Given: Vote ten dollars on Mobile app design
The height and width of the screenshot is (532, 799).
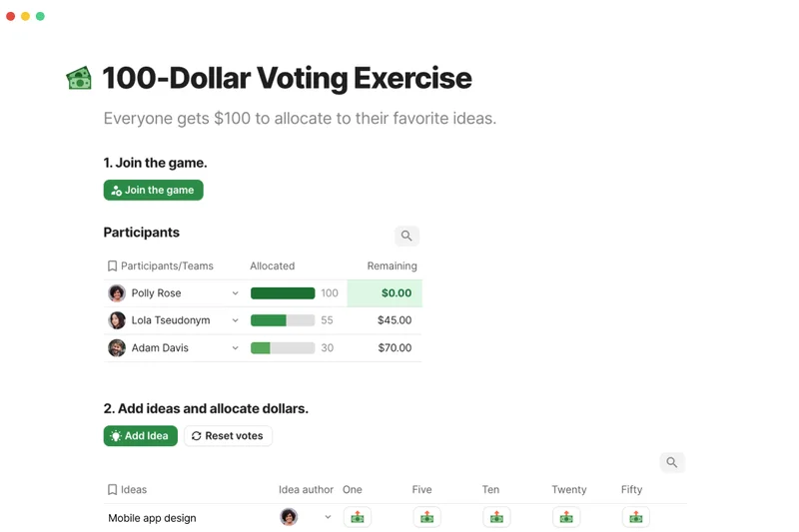Looking at the screenshot, I should tap(496, 517).
